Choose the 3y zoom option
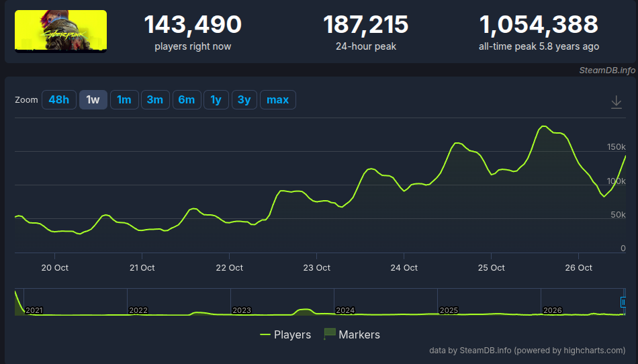Screen dimensions: 638x364 (x=244, y=99)
